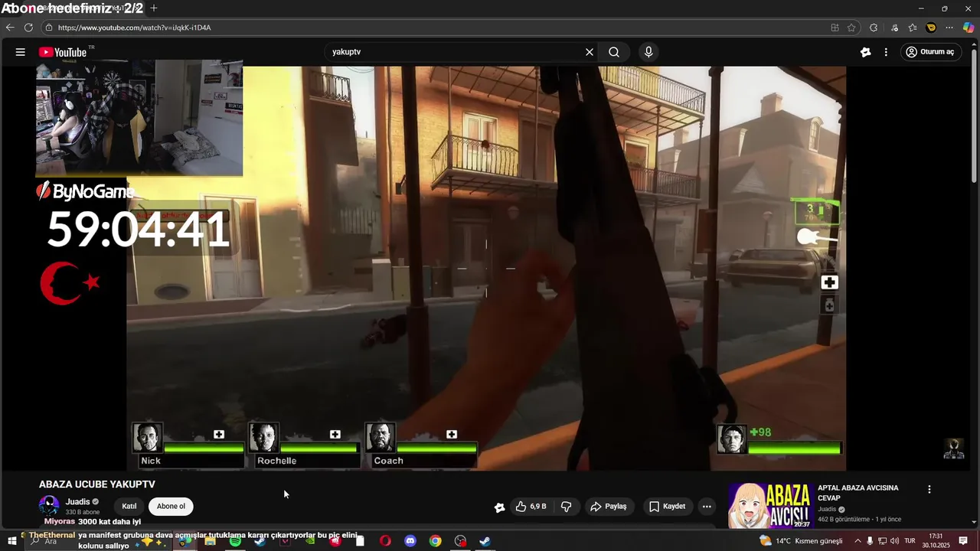Open the browser media control icon
This screenshot has width=980, height=551.
(894, 28)
